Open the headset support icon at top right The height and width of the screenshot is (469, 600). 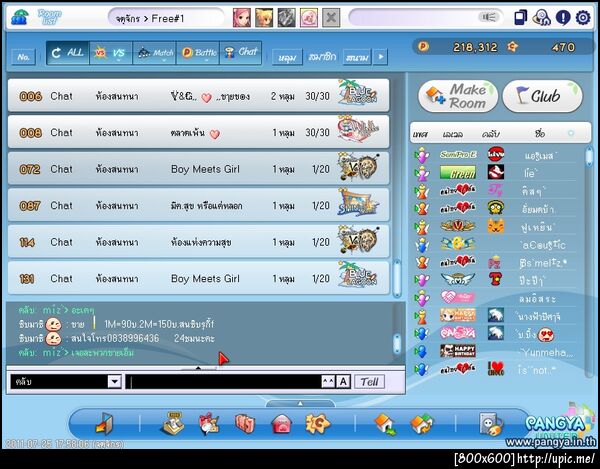[541, 18]
